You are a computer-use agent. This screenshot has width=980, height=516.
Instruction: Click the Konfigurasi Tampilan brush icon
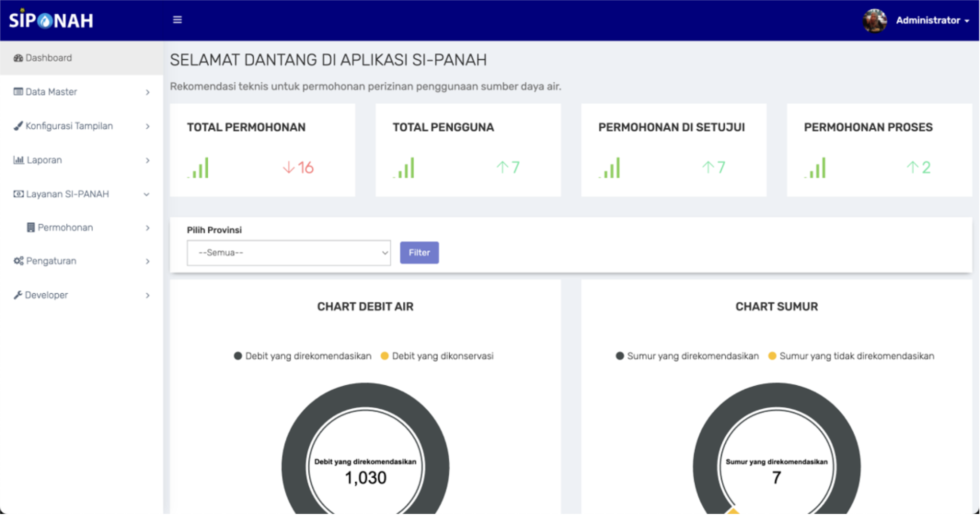(18, 125)
